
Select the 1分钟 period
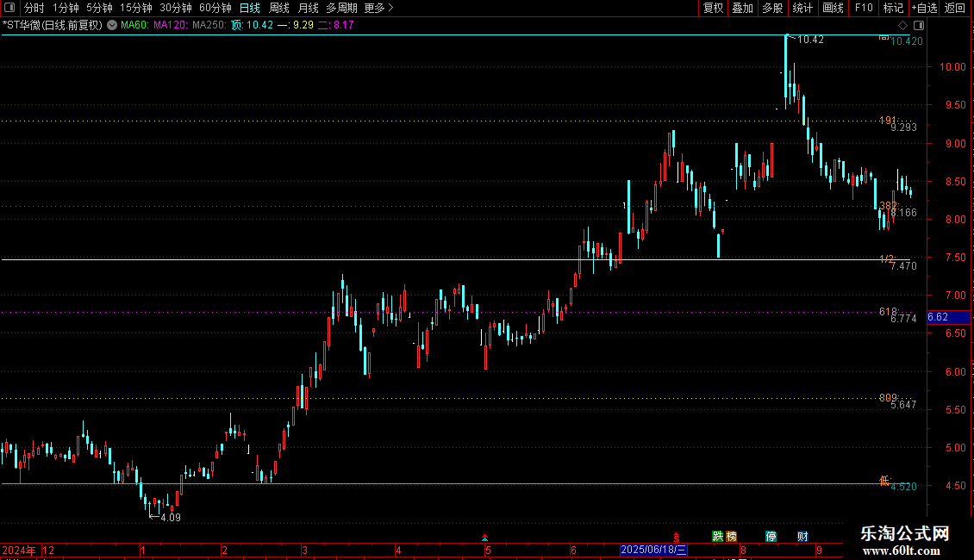(x=66, y=8)
